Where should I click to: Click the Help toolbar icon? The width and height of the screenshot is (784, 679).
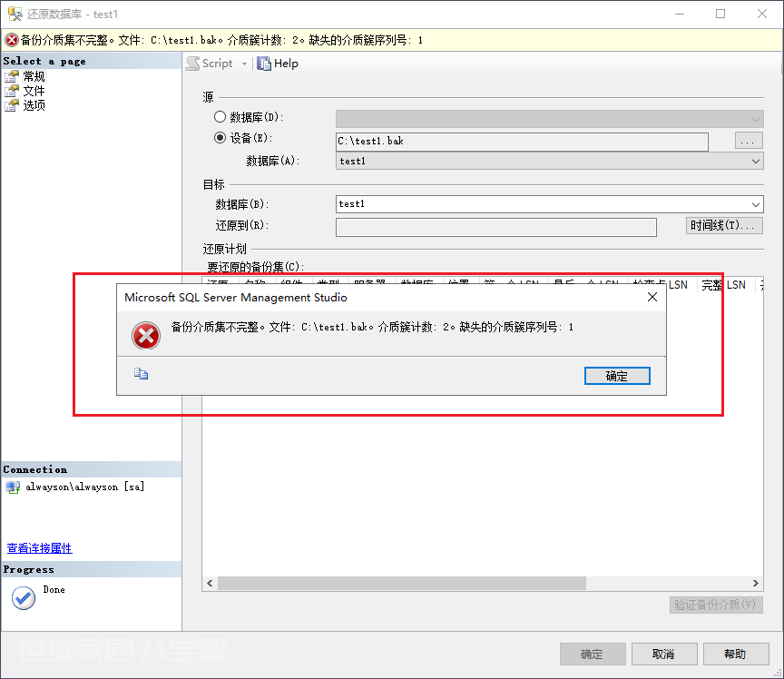point(264,64)
